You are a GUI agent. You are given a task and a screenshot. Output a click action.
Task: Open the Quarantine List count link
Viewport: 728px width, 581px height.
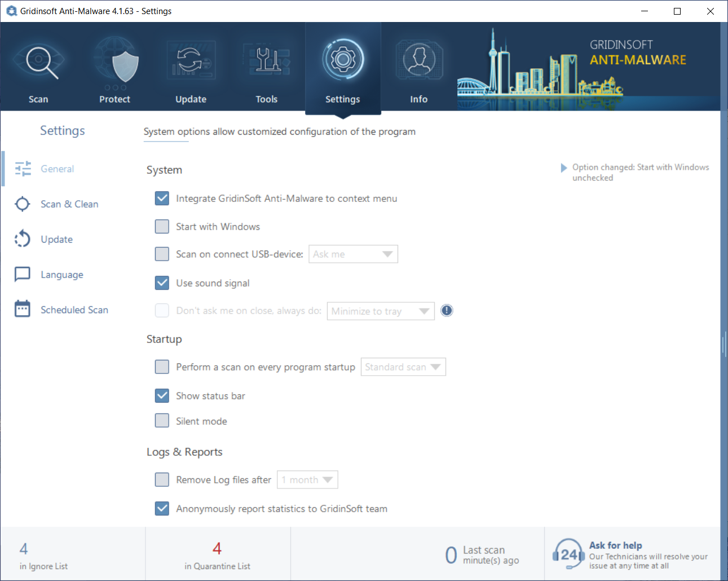click(217, 556)
